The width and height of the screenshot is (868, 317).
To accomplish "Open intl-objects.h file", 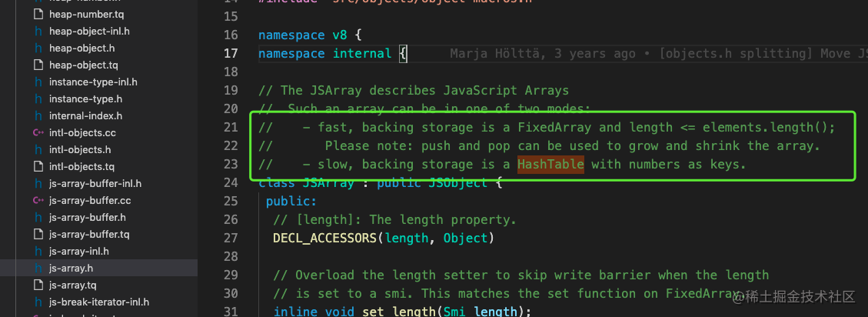I will [80, 149].
